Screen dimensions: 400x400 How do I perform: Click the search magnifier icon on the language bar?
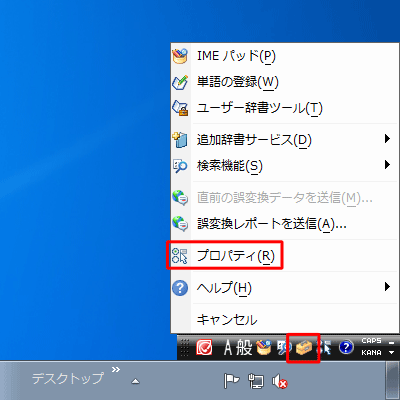284,348
